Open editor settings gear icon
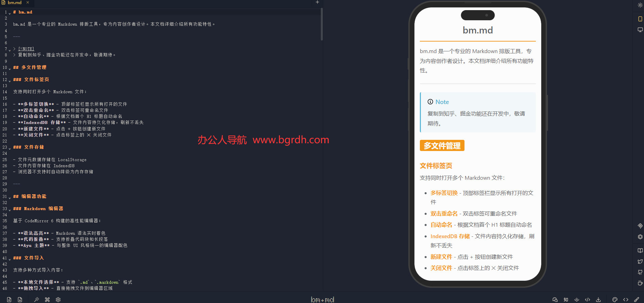Screen dimensions: 644x303 click(x=58, y=300)
